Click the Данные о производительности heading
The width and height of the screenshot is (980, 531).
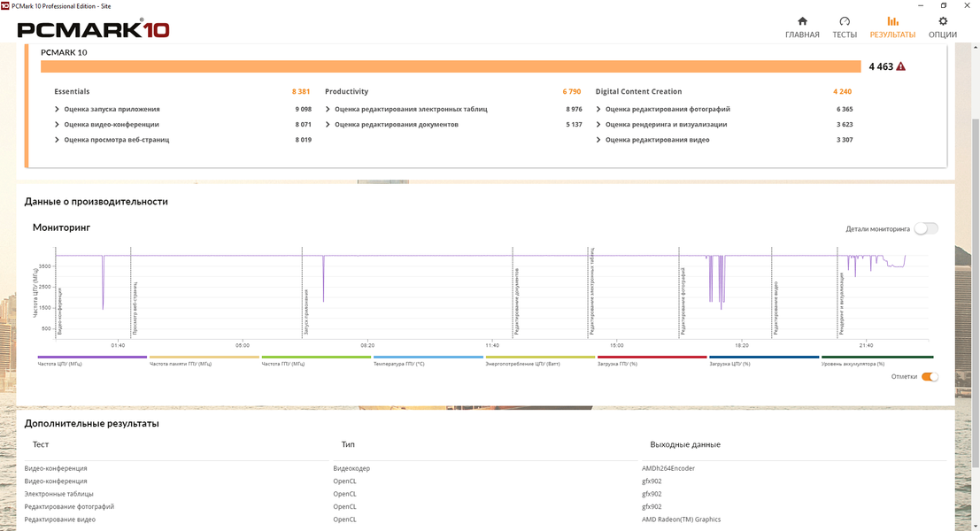point(96,202)
